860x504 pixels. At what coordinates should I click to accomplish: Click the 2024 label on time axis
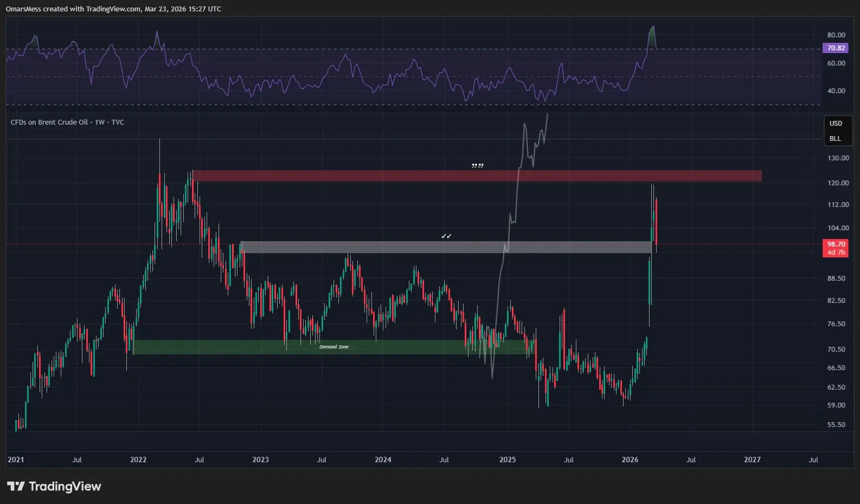coord(383,460)
